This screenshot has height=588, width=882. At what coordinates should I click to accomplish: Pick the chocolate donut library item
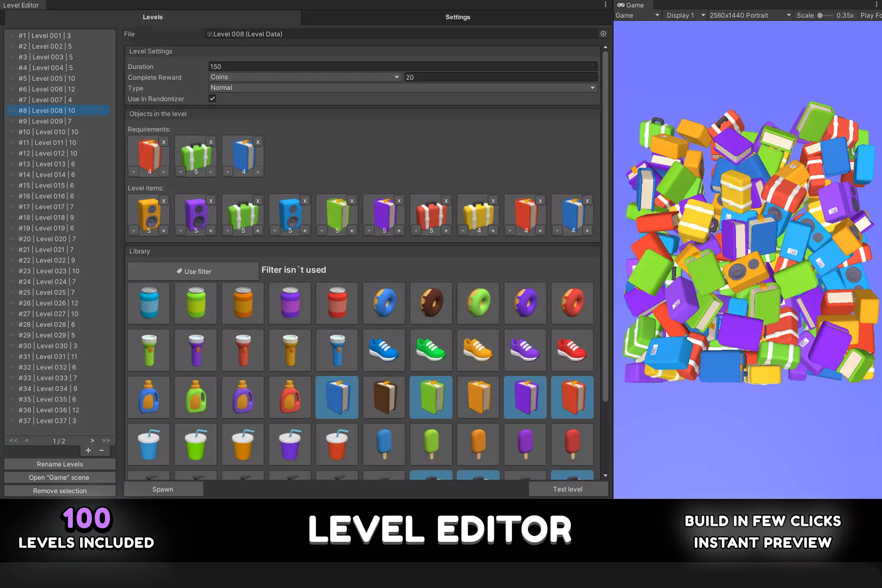[431, 303]
